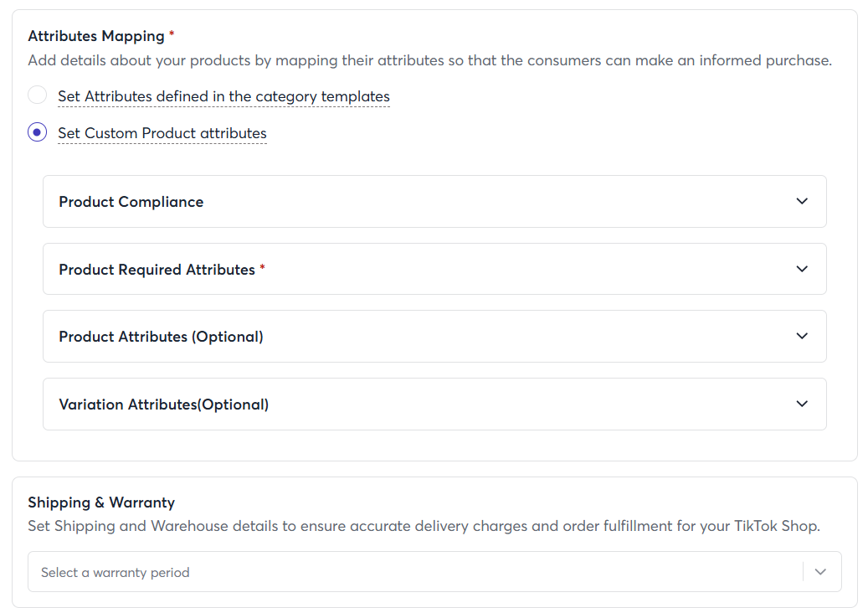Expand the Product Compliance section title

tap(131, 202)
